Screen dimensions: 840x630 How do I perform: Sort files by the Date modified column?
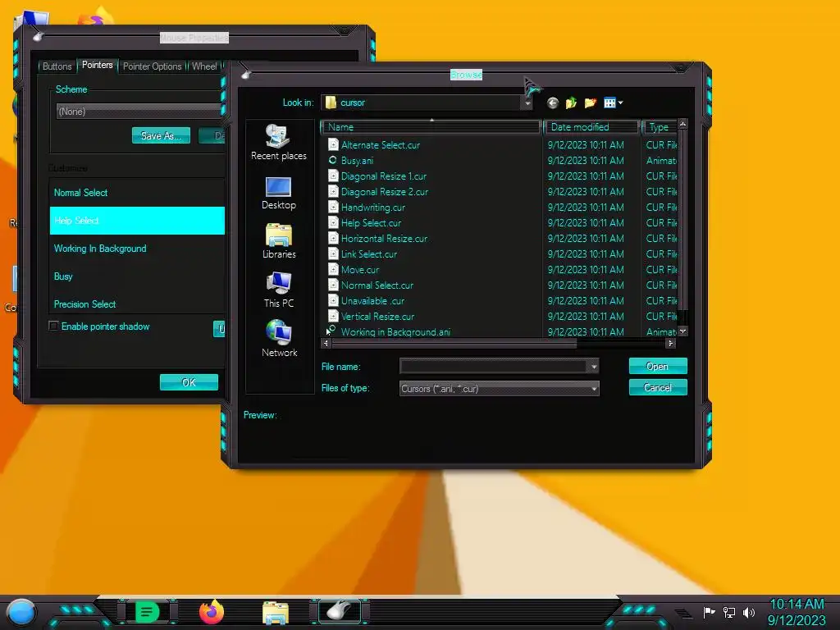click(x=592, y=127)
